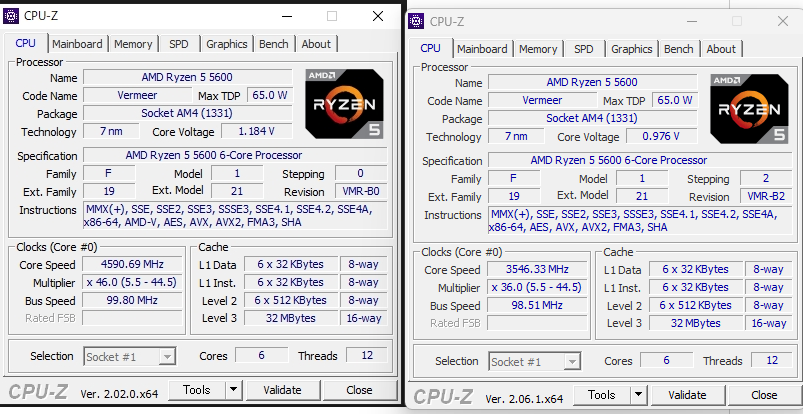Click Level 3 cache 32 MBytes in left window
The image size is (803, 414).
(291, 318)
